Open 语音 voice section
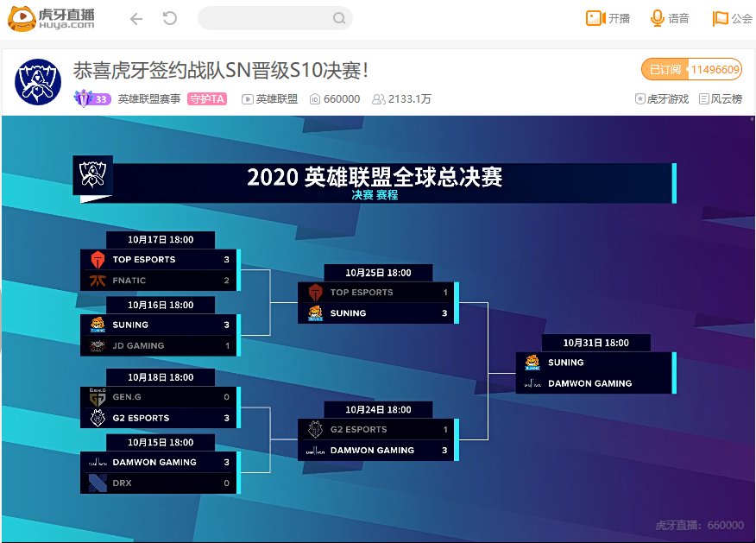Screen dimensions: 756x543 (670, 18)
